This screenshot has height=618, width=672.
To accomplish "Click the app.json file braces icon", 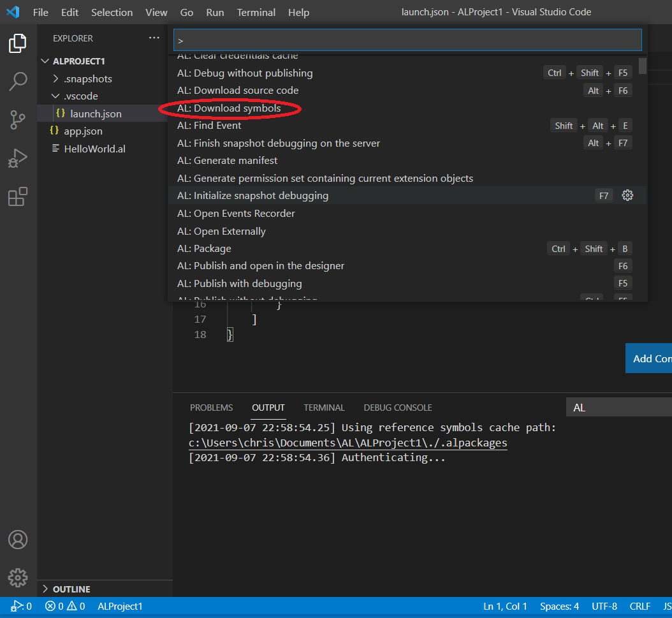I will 54,130.
